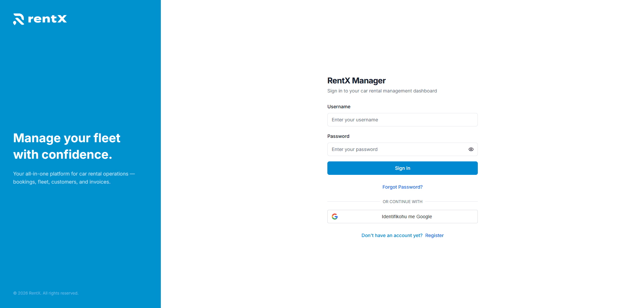Click the RentX Manager heading
The image size is (644, 308).
tap(356, 81)
